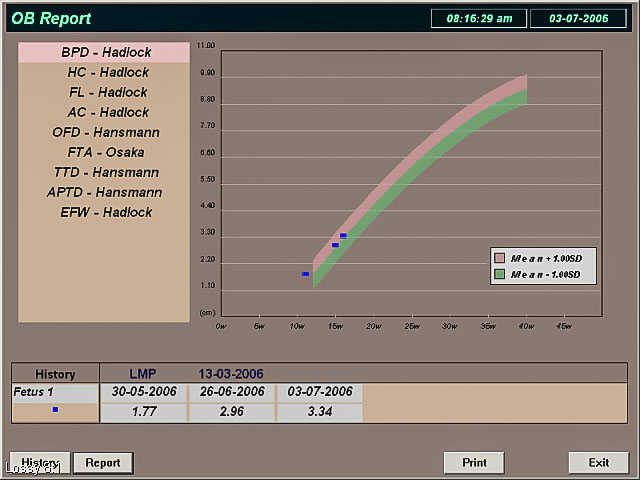Select HC - Hadlock from list
The image size is (640, 480).
[103, 72]
